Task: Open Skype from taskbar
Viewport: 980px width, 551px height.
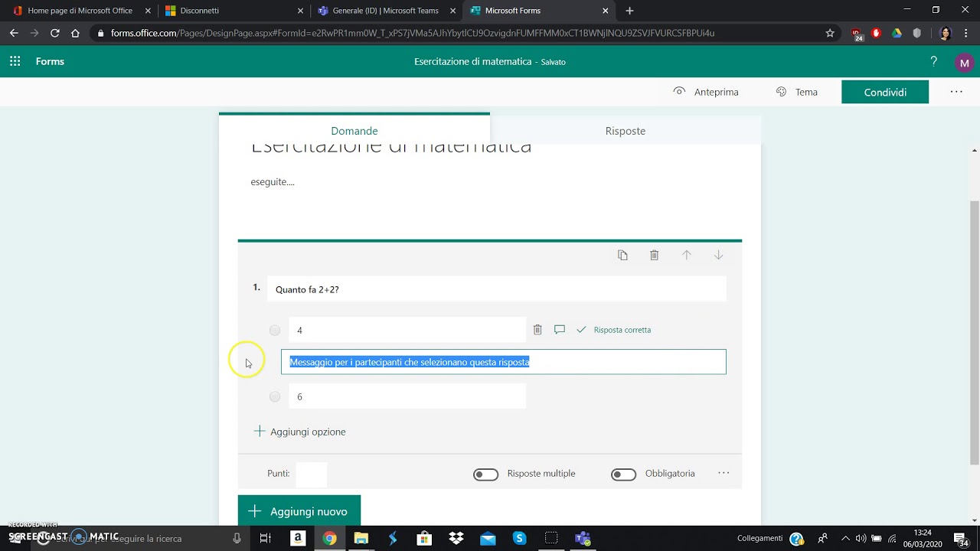Action: pyautogui.click(x=519, y=538)
